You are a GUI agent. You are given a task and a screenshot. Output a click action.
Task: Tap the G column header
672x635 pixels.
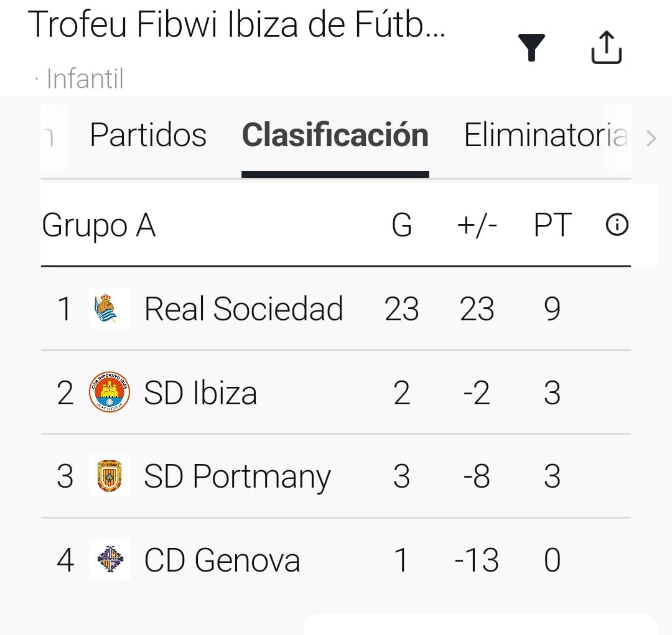402,225
